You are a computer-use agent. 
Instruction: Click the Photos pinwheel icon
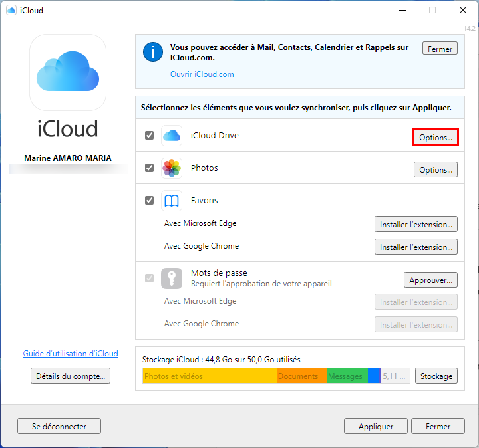(172, 168)
